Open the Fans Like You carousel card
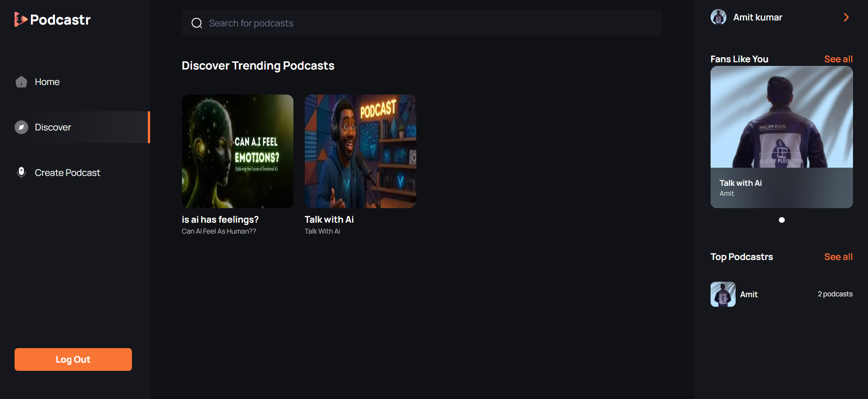 coord(782,137)
